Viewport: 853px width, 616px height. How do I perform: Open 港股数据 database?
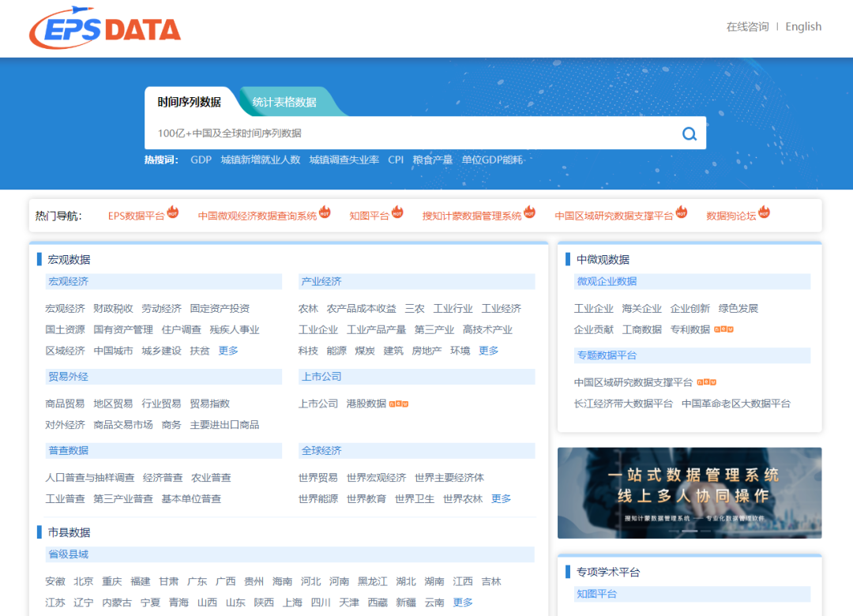(366, 404)
